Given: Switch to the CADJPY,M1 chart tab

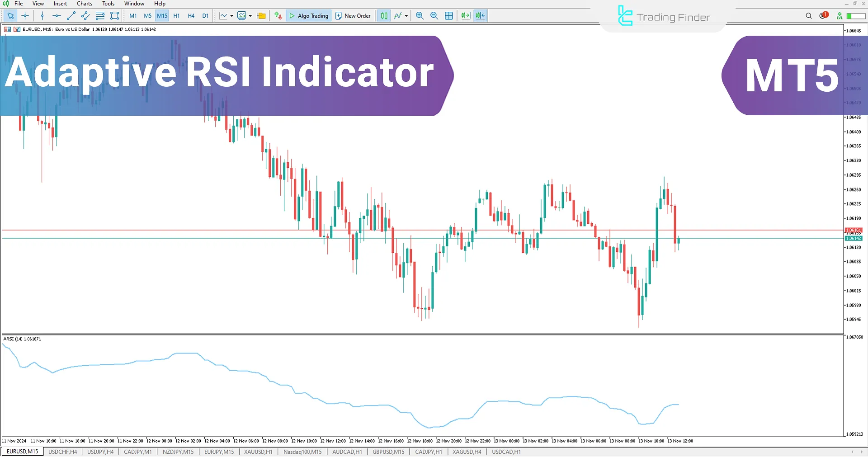Looking at the screenshot, I should tap(138, 452).
